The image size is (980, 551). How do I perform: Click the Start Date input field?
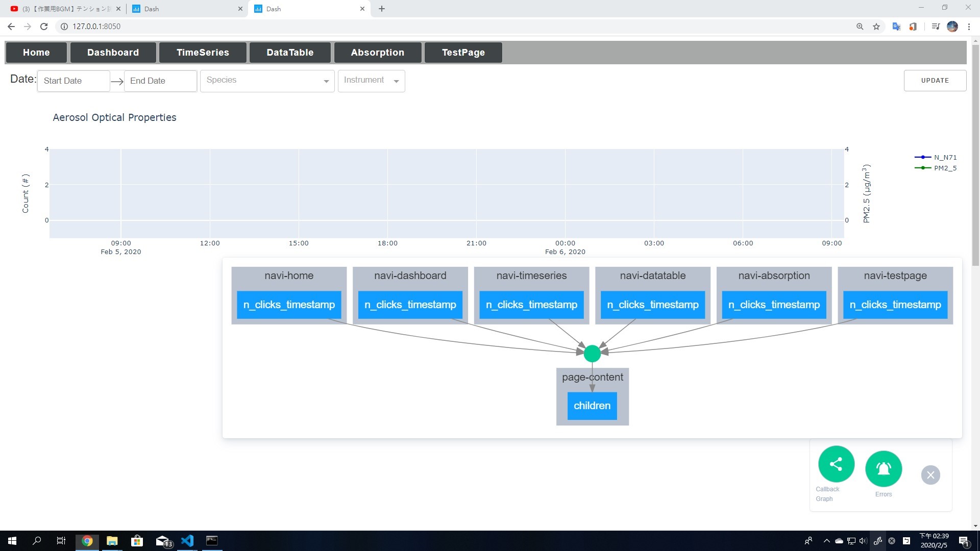[73, 81]
